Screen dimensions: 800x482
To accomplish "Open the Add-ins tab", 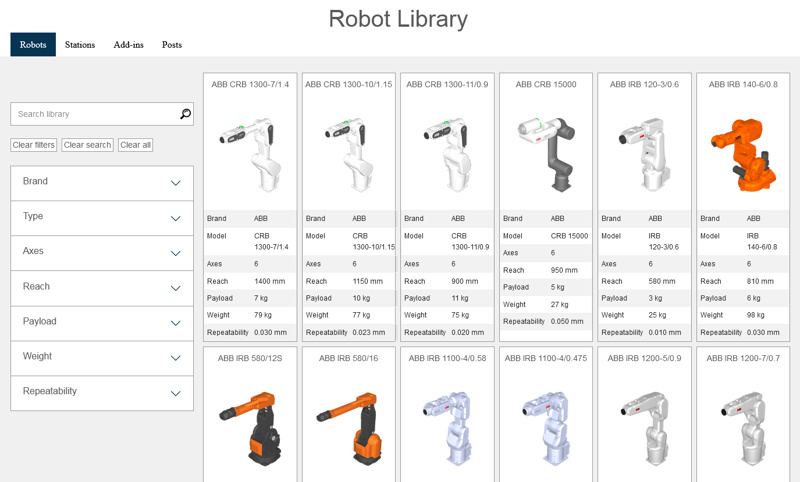I will 129,45.
